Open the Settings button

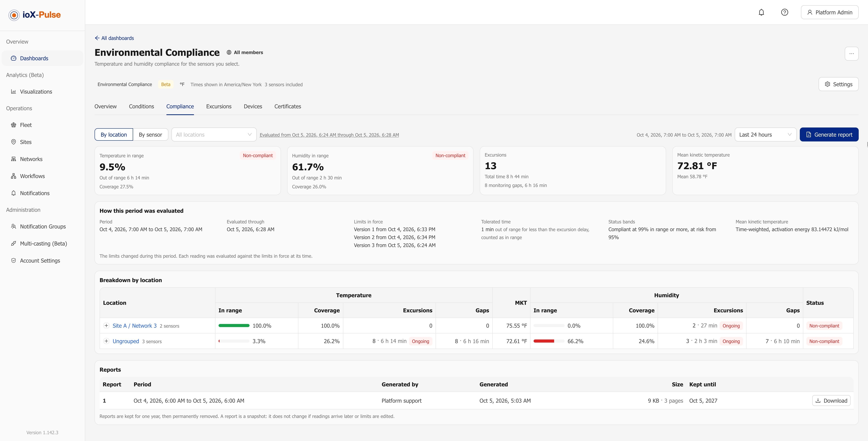pos(838,84)
